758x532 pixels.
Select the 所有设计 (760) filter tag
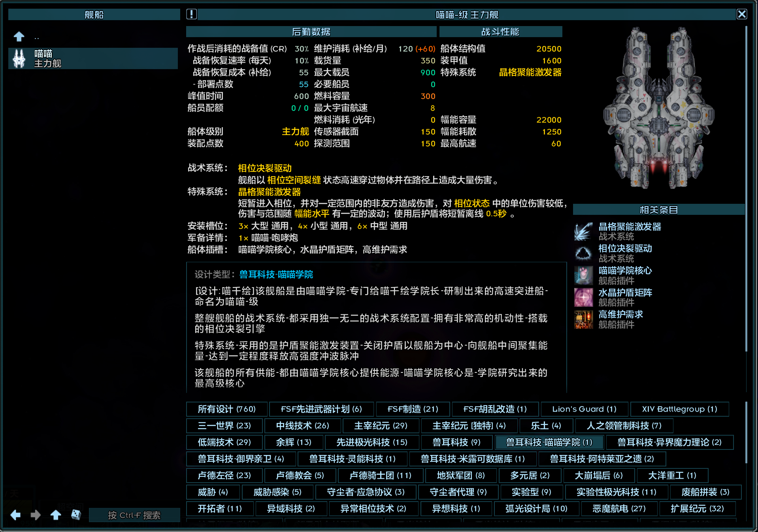227,409
